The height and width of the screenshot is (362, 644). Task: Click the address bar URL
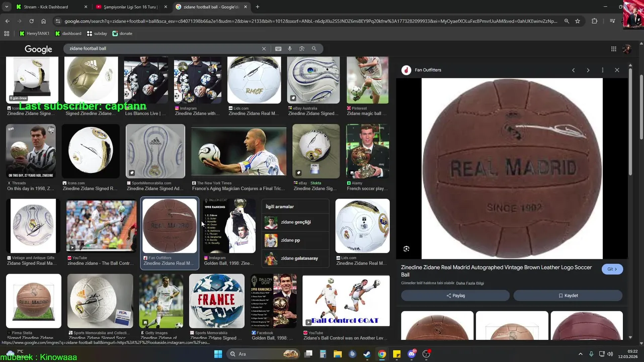click(x=310, y=21)
